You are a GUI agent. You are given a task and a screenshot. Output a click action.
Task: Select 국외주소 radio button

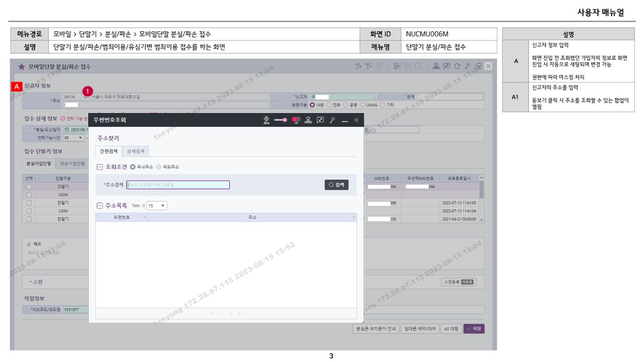[x=159, y=166]
